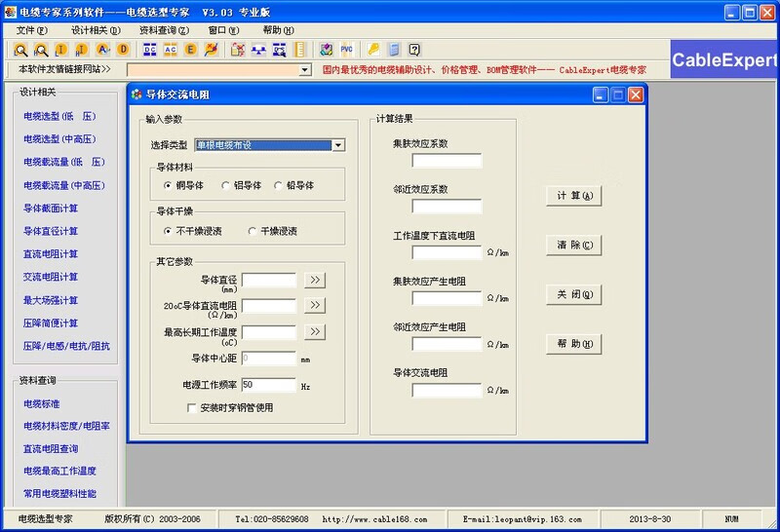Open the 选择类型 dropdown list
This screenshot has height=532, width=780.
click(x=338, y=145)
